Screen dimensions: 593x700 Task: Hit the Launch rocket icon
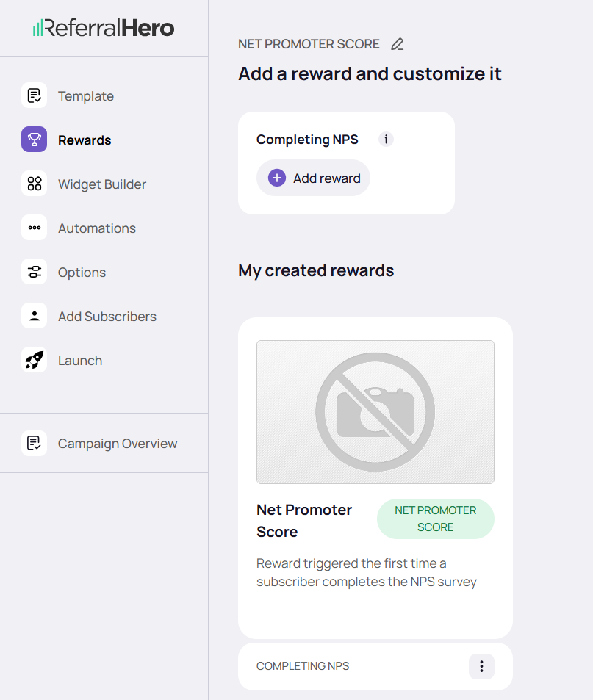click(x=34, y=360)
